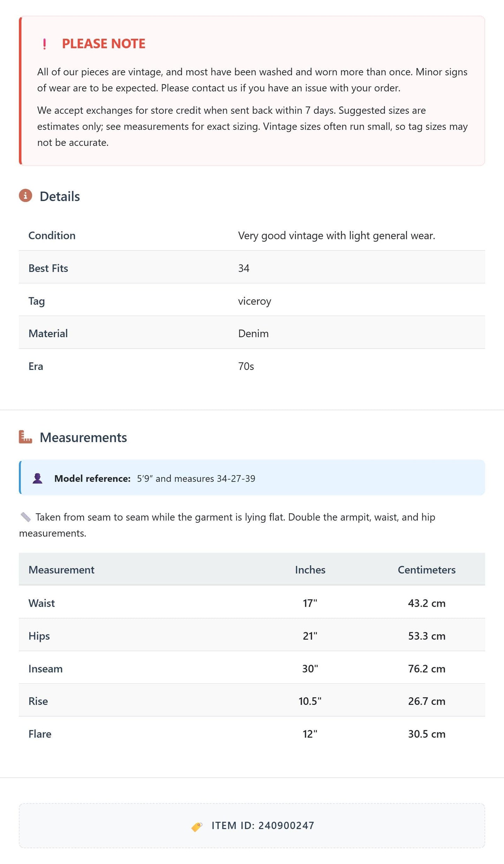
Task: Click the Inseam 76.2 cm value
Action: coord(427,668)
